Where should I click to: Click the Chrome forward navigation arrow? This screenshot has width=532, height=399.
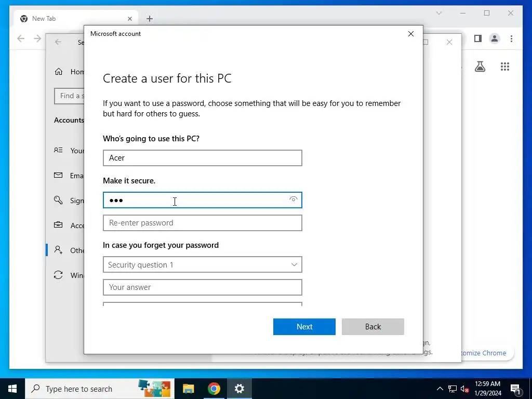coord(37,38)
